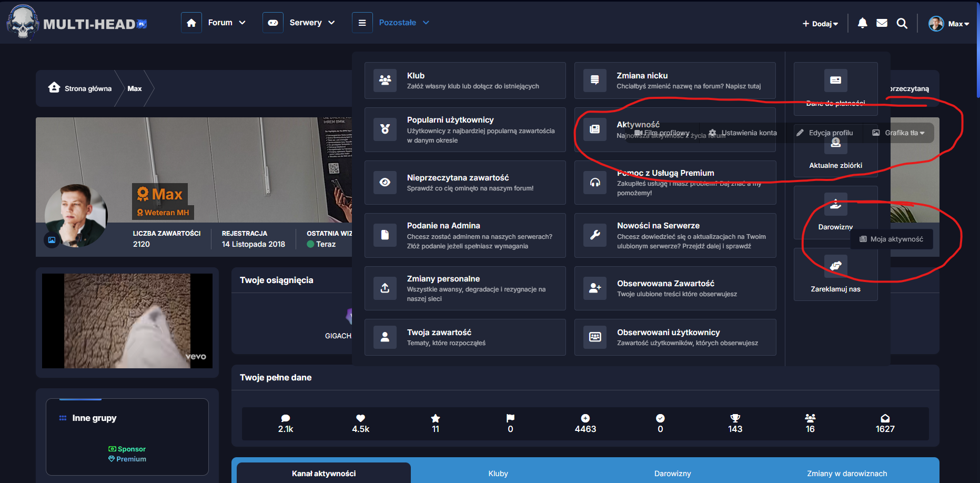
Task: Click the Moja aktywność button
Action: (892, 239)
